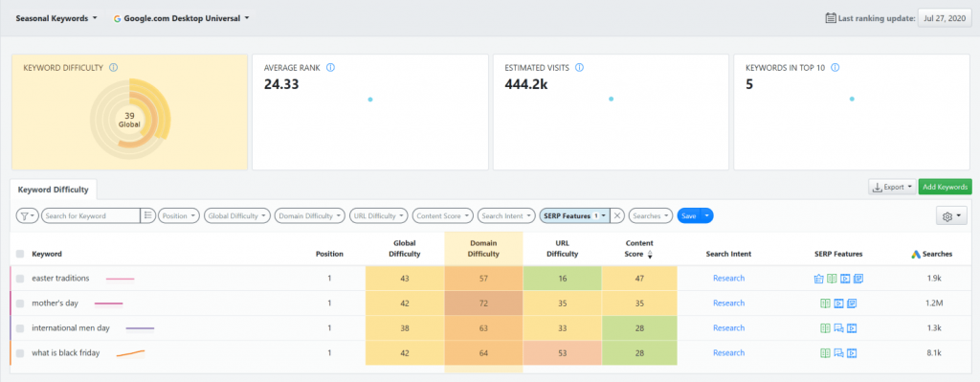The height and width of the screenshot is (382, 980).
Task: Click the green book SERP icon for what is black friday
Action: (x=825, y=353)
